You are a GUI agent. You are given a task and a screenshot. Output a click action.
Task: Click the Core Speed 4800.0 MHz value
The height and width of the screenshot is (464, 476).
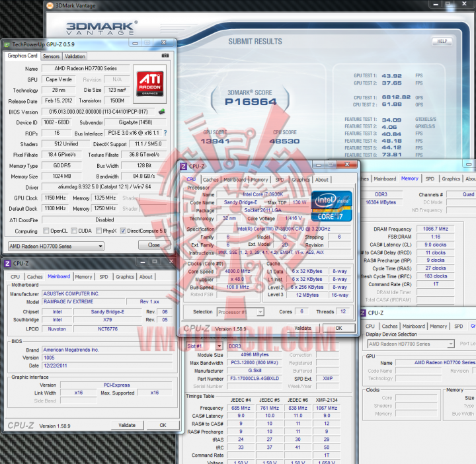point(237,271)
